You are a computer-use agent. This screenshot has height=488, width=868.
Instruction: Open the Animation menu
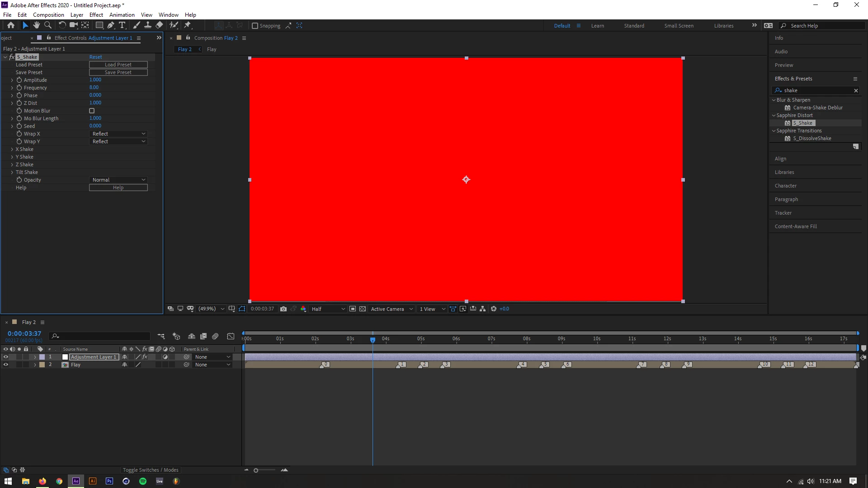pyautogui.click(x=122, y=15)
